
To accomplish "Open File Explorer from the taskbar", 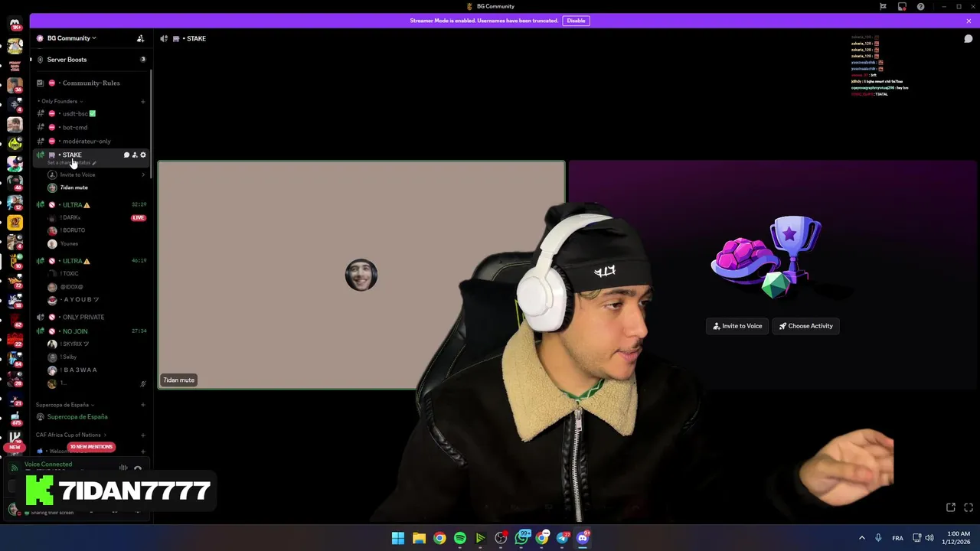I will tap(419, 538).
